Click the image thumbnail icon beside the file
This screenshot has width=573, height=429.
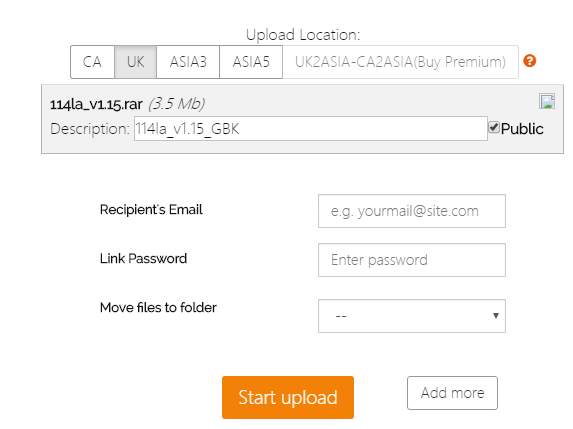[547, 101]
